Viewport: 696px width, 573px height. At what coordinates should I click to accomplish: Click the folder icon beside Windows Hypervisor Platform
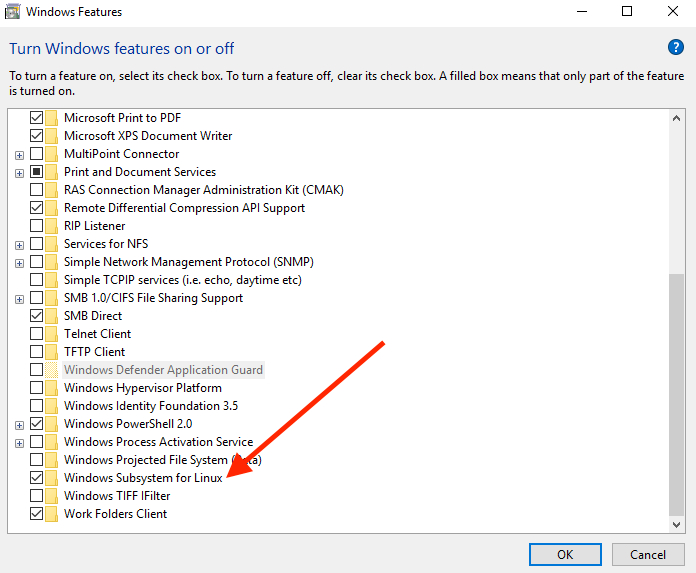pyautogui.click(x=51, y=388)
